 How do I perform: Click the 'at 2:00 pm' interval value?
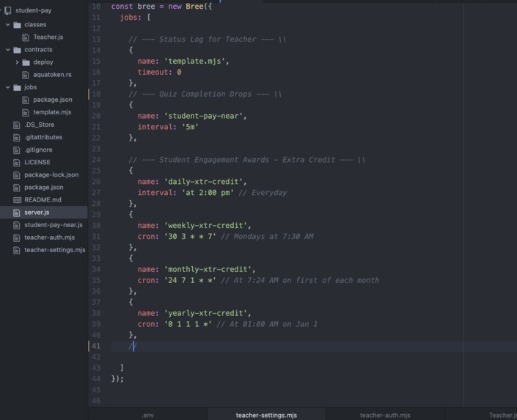(x=208, y=193)
